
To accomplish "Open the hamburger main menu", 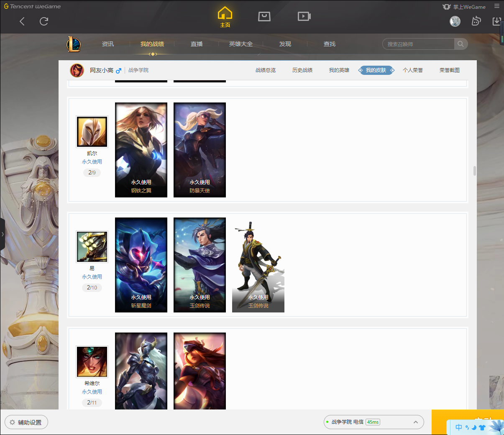I will 497,6.
